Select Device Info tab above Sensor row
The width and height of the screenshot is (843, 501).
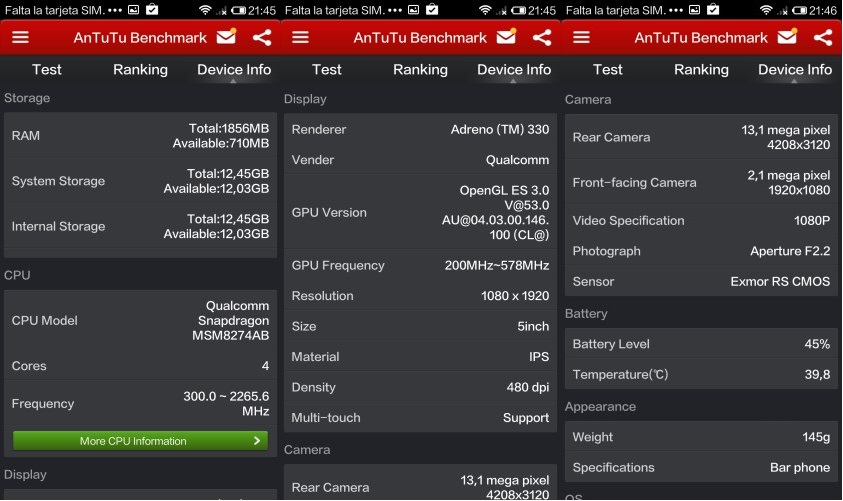(x=795, y=70)
